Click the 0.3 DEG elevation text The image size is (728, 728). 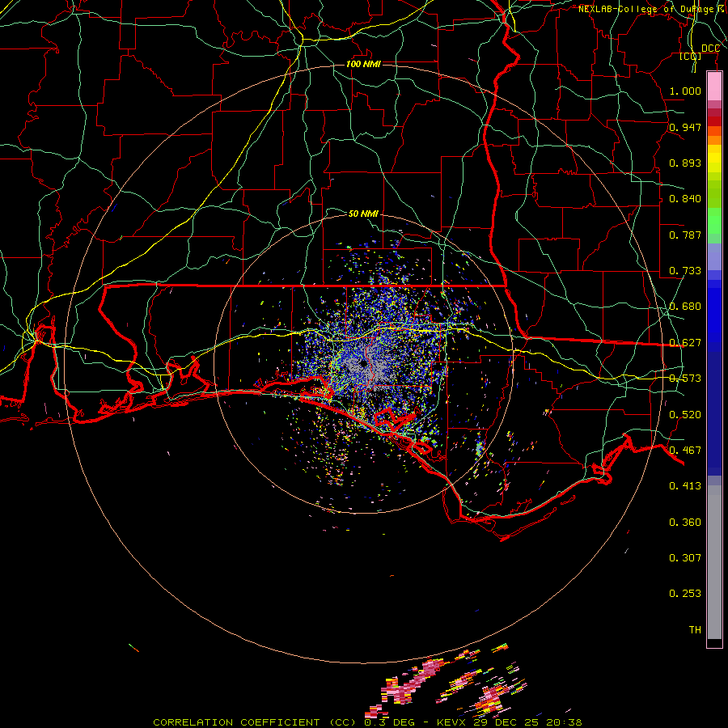(x=389, y=722)
